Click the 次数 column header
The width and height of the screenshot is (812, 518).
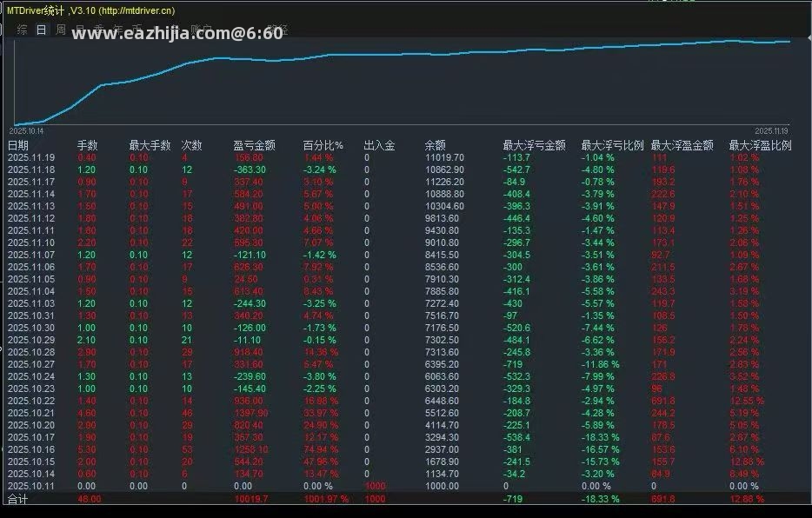pos(191,145)
